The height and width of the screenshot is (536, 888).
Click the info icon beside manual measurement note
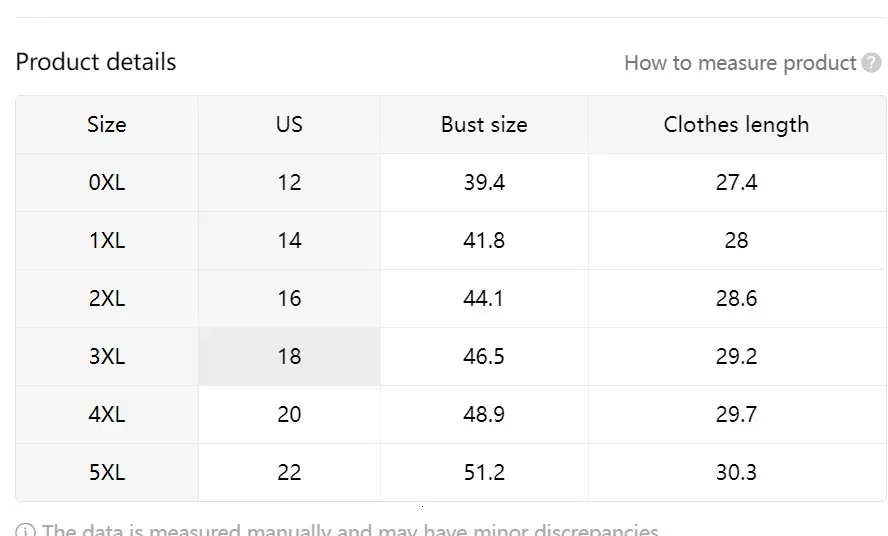pos(25,531)
